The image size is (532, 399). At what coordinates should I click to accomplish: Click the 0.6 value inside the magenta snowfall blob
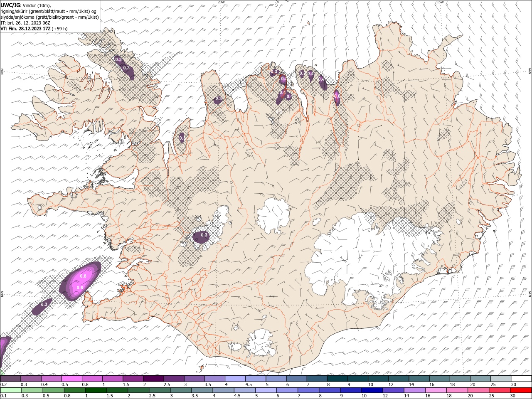80,288
